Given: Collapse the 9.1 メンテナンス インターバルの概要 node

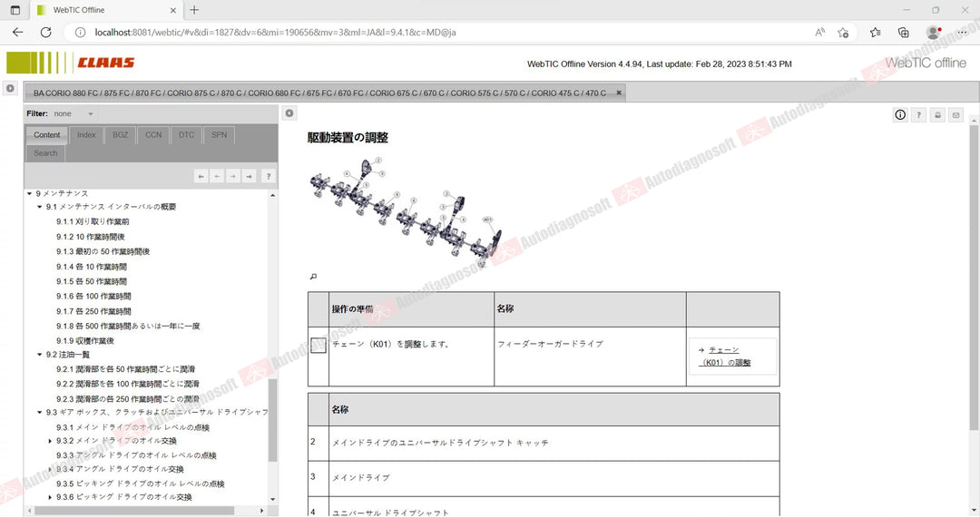Looking at the screenshot, I should [39, 207].
